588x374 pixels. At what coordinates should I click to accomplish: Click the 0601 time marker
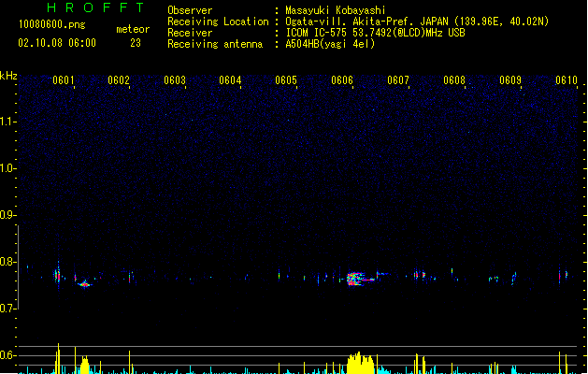[63, 80]
